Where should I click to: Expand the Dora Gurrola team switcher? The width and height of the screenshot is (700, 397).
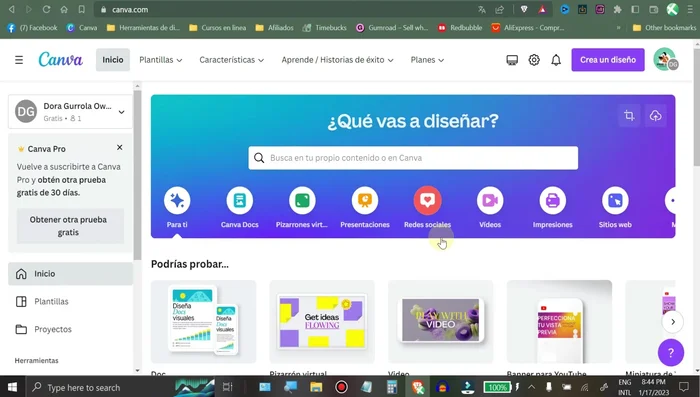coord(71,112)
